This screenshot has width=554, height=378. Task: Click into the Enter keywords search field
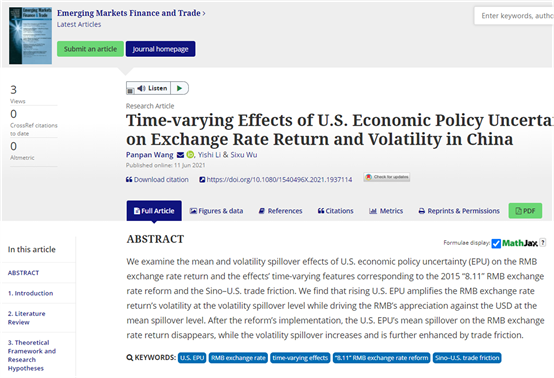[x=514, y=16]
